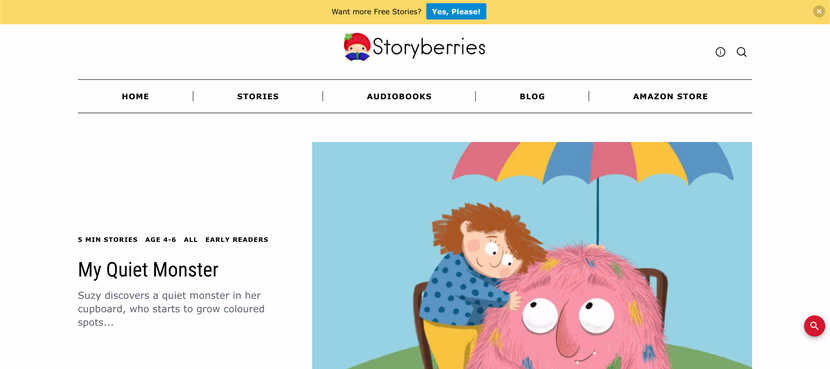Select AUDIOBOOKS in the navigation bar
The image size is (830, 369).
point(399,96)
